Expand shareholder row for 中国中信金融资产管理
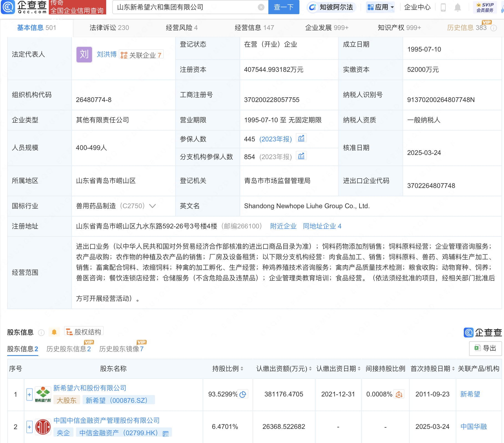The height and width of the screenshot is (443, 504). (x=29, y=427)
